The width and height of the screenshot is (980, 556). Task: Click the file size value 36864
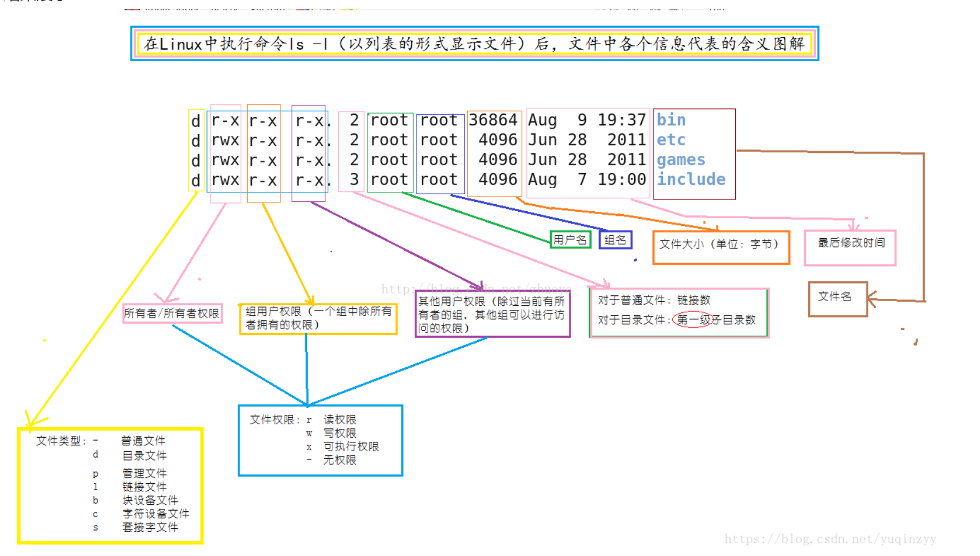(493, 120)
